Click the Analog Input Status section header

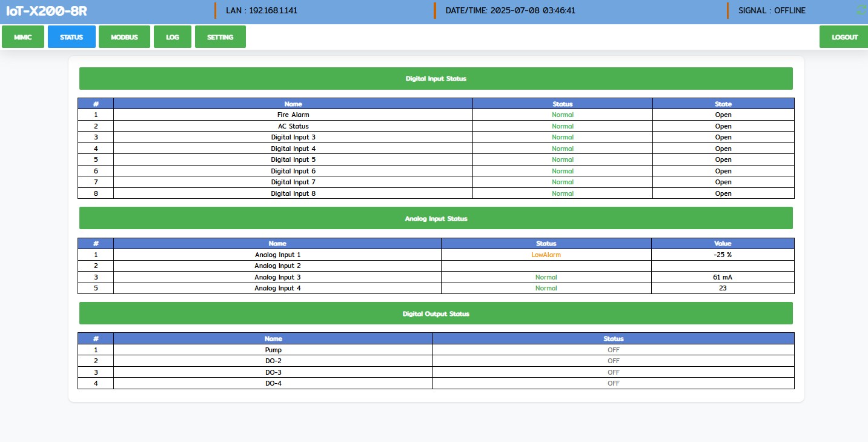click(x=436, y=218)
